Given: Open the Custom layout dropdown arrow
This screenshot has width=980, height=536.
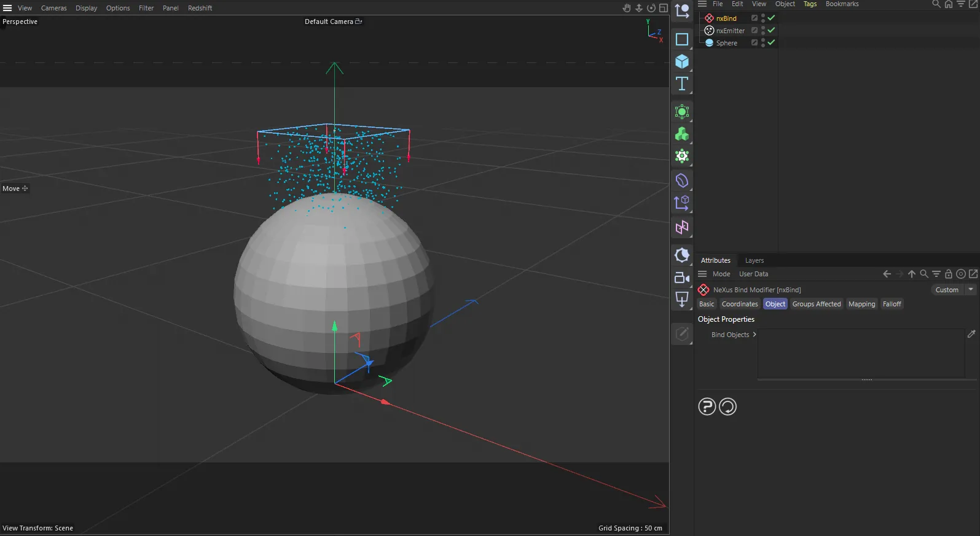Looking at the screenshot, I should coord(971,289).
